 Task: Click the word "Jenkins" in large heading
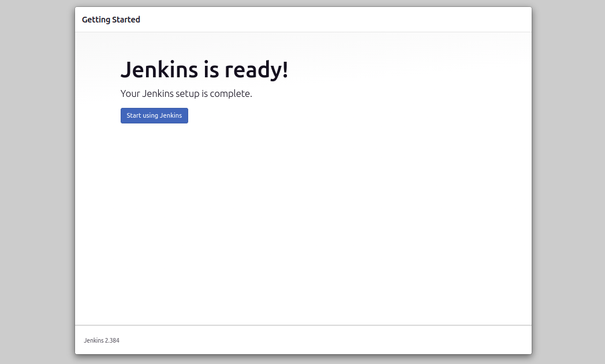[x=158, y=70]
